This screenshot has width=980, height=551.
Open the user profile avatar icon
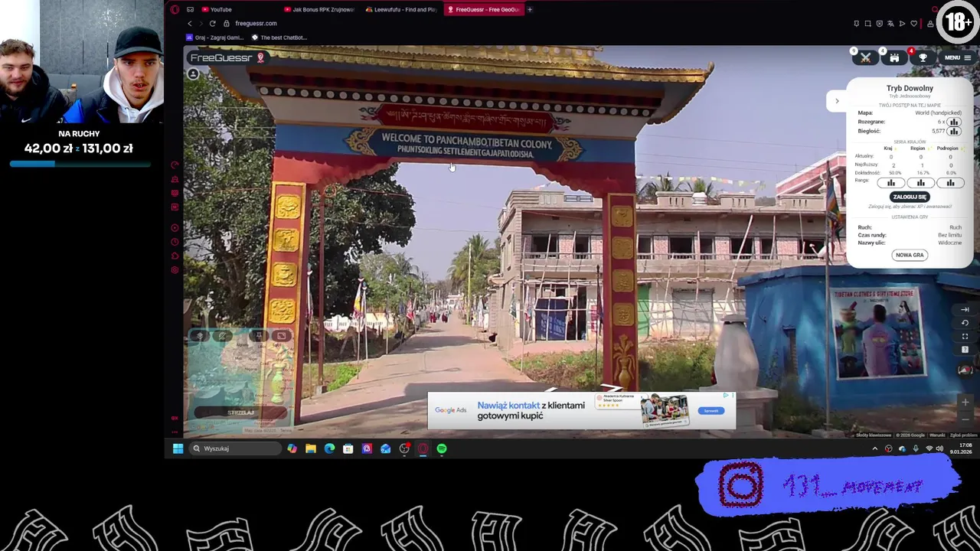pos(193,74)
